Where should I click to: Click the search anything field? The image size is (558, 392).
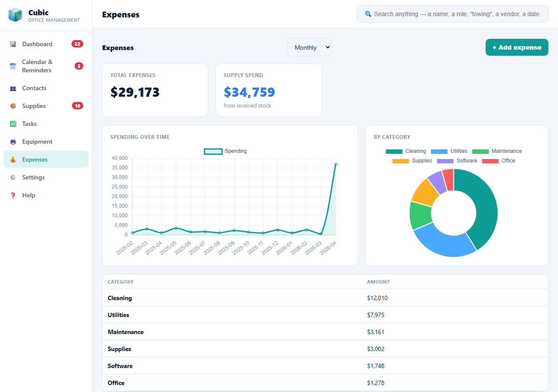453,14
